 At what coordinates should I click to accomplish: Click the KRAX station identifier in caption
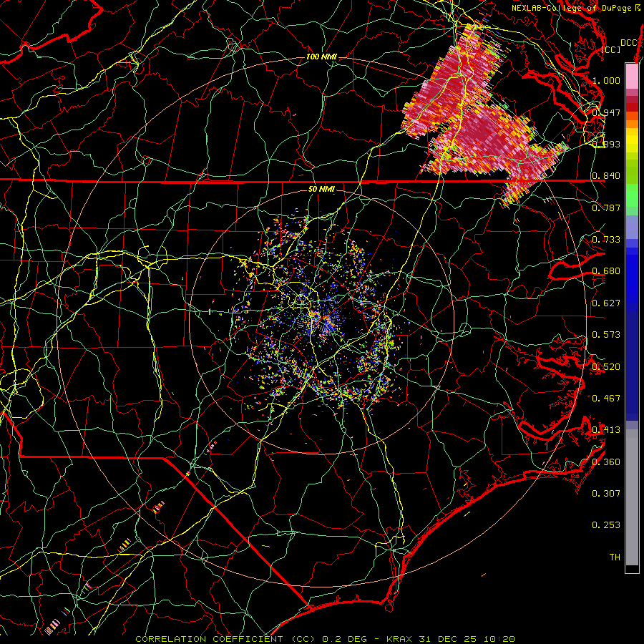point(401,639)
